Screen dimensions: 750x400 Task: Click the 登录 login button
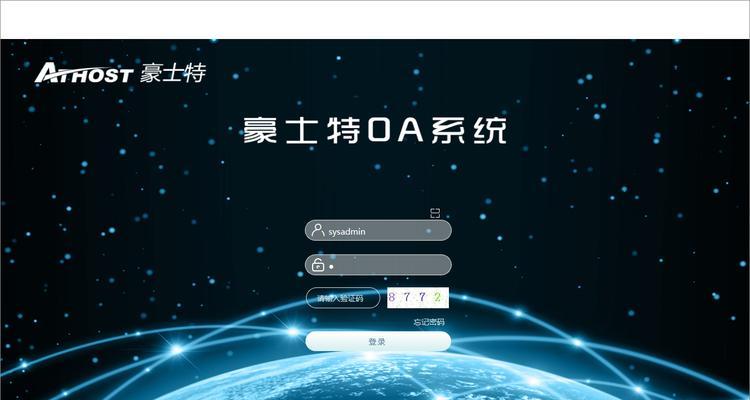click(378, 342)
